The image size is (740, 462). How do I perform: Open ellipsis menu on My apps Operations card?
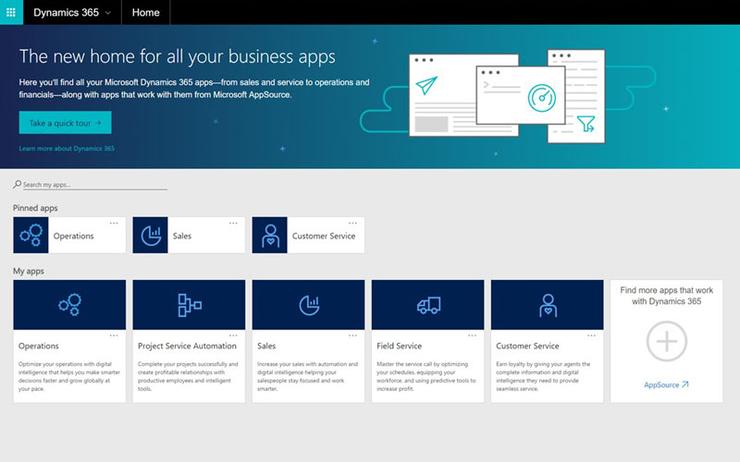114,336
